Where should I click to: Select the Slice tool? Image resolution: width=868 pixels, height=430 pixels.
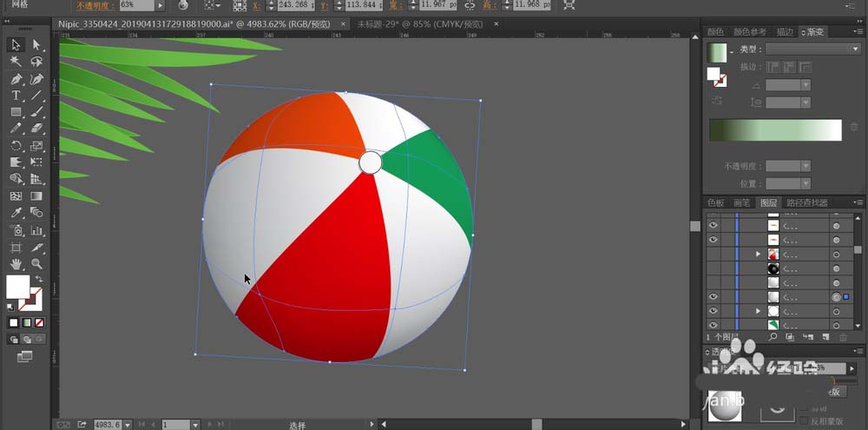pos(36,247)
